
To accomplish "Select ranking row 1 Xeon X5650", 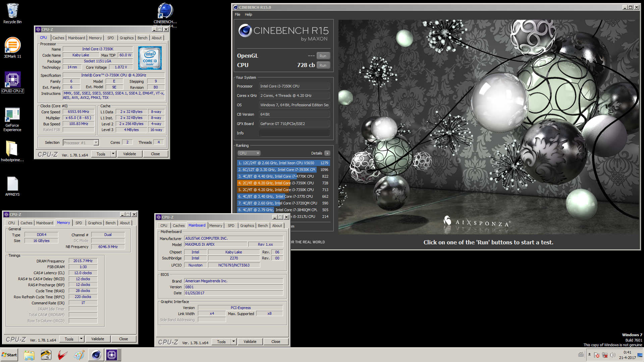I will (283, 163).
